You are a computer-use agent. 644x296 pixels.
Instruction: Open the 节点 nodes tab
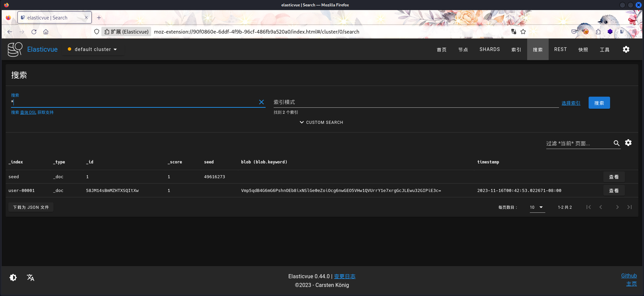(x=463, y=49)
